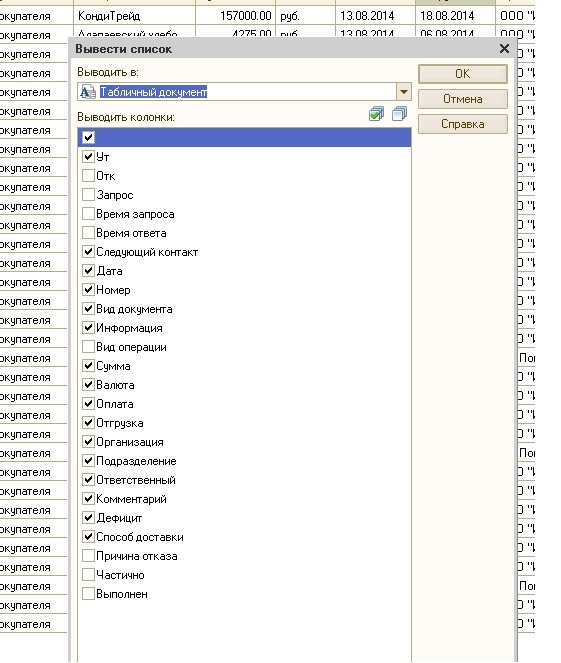Check the Выполнен column checkbox
561x663 pixels.
[x=88, y=594]
